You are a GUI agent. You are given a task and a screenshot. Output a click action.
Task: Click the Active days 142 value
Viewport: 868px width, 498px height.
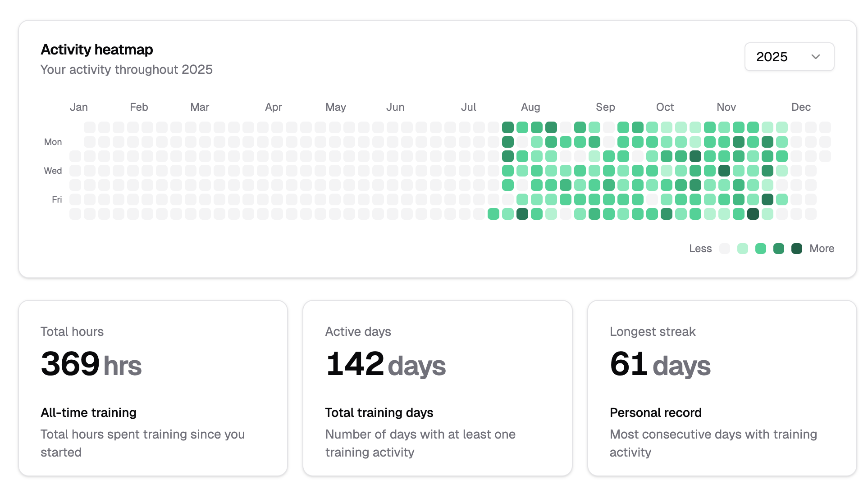(x=356, y=365)
